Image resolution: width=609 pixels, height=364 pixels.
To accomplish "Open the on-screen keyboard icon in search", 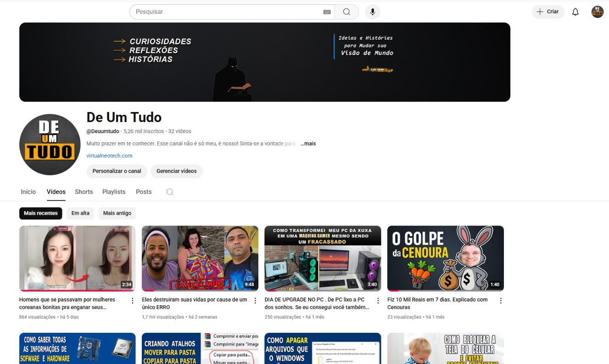I will coord(327,12).
